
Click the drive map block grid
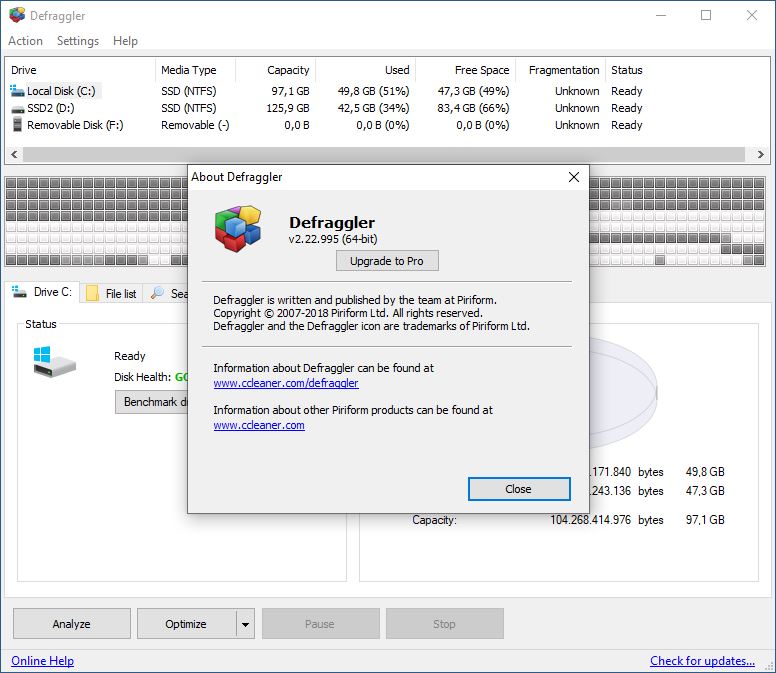tap(96, 222)
